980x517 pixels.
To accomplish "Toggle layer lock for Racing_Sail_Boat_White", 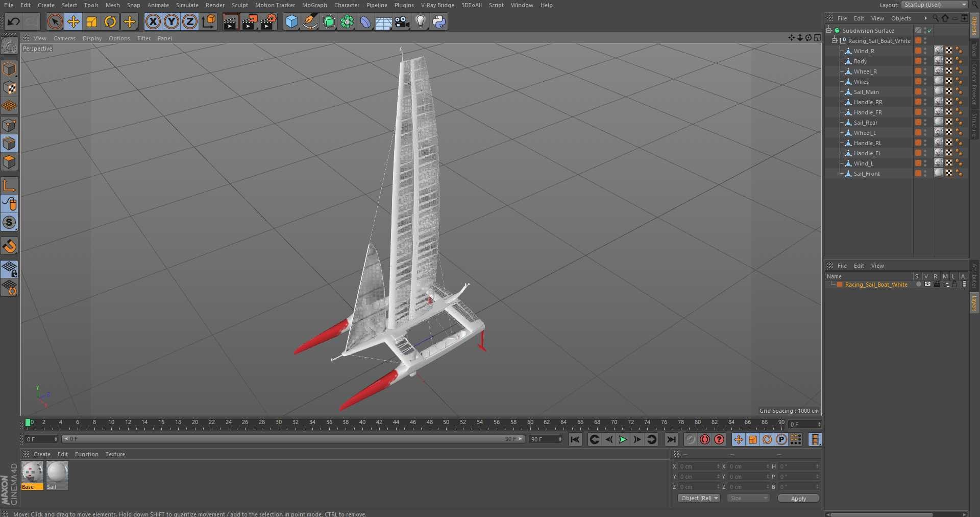I will pyautogui.click(x=954, y=284).
